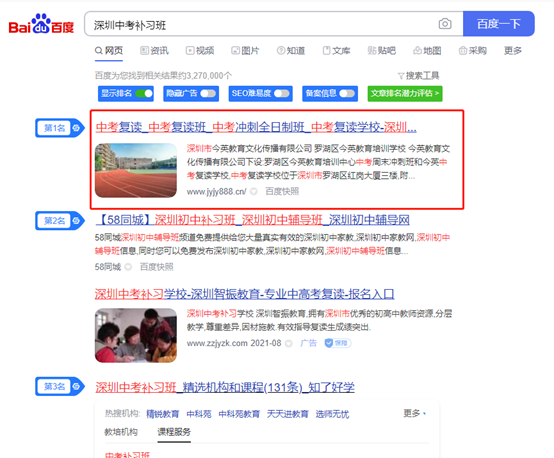Click the refresh icon on rank 3 badge
This screenshot has height=458, width=554.
(x=76, y=387)
